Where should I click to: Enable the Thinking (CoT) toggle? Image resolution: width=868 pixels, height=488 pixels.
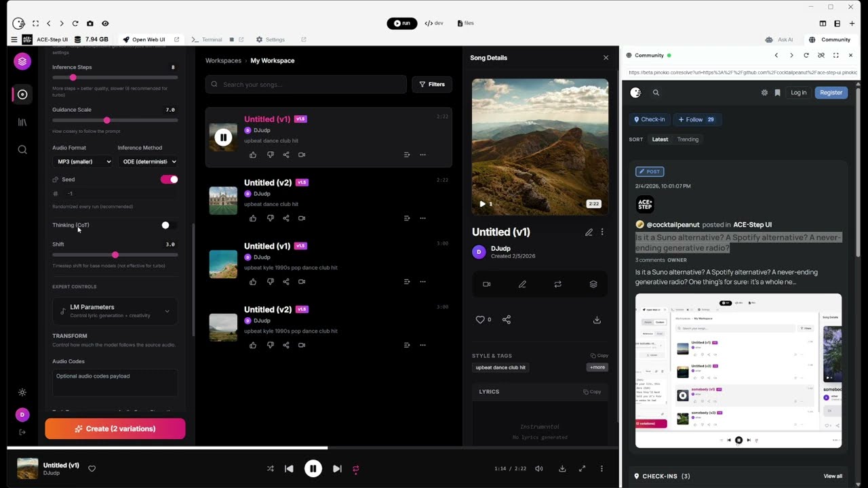pyautogui.click(x=169, y=225)
